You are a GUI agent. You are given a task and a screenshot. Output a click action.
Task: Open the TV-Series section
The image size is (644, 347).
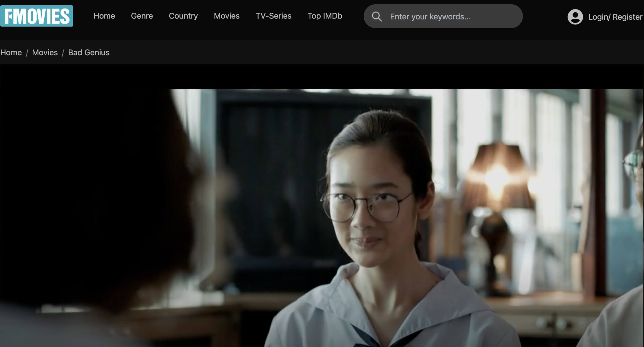(x=273, y=16)
